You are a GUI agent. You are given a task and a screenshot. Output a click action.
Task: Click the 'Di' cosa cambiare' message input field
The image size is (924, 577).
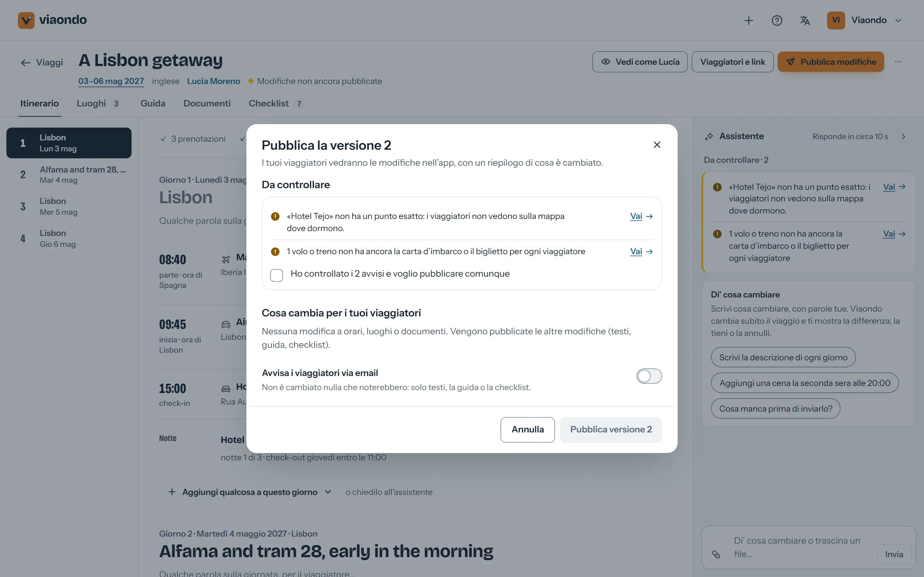(x=800, y=547)
